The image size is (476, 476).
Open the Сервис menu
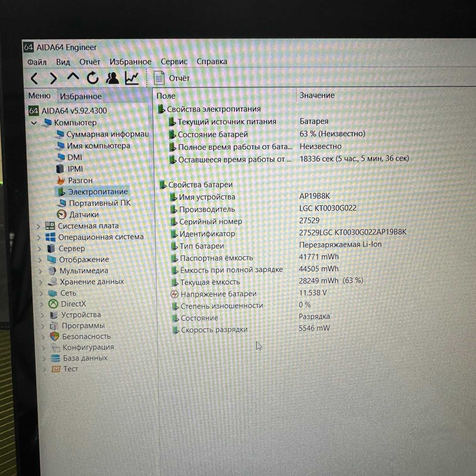pos(174,61)
